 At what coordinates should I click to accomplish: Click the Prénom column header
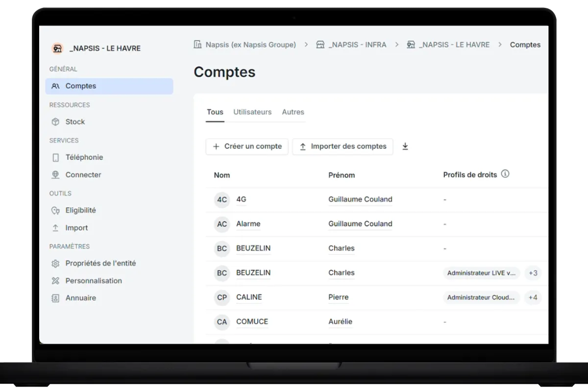342,175
